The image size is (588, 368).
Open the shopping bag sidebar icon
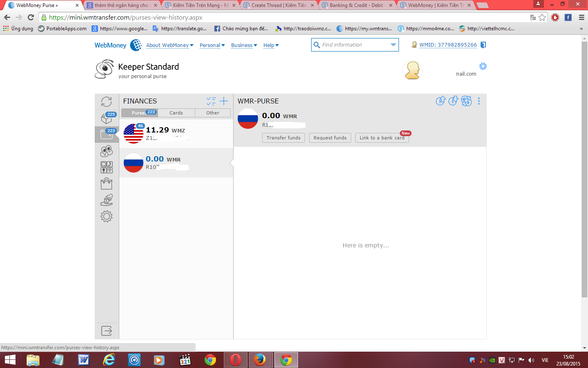pyautogui.click(x=107, y=184)
